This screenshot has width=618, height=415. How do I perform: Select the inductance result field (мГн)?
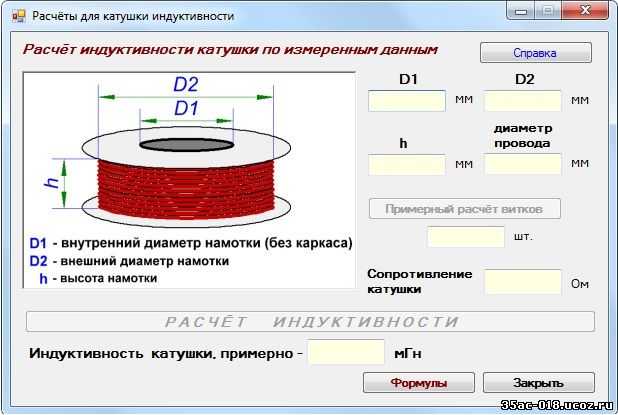point(346,352)
